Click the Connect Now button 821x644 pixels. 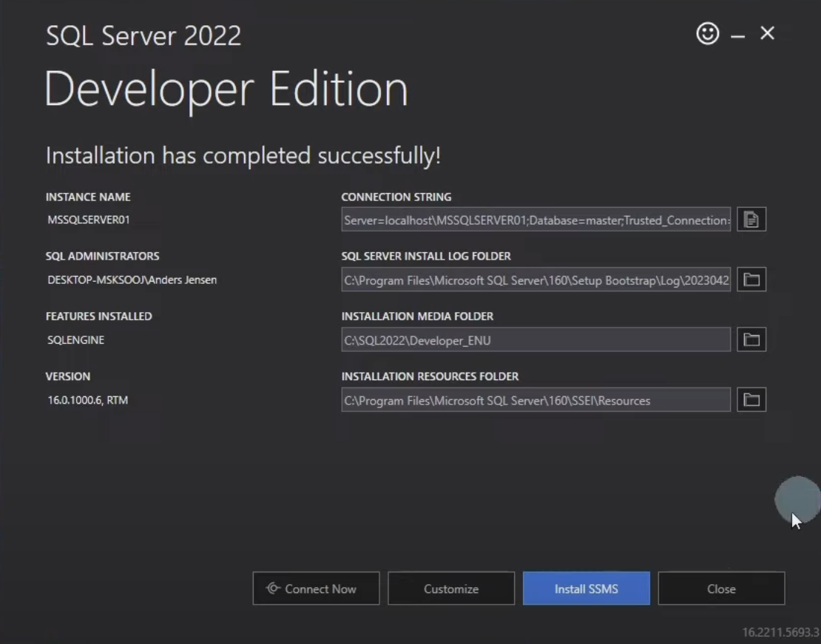[317, 589]
